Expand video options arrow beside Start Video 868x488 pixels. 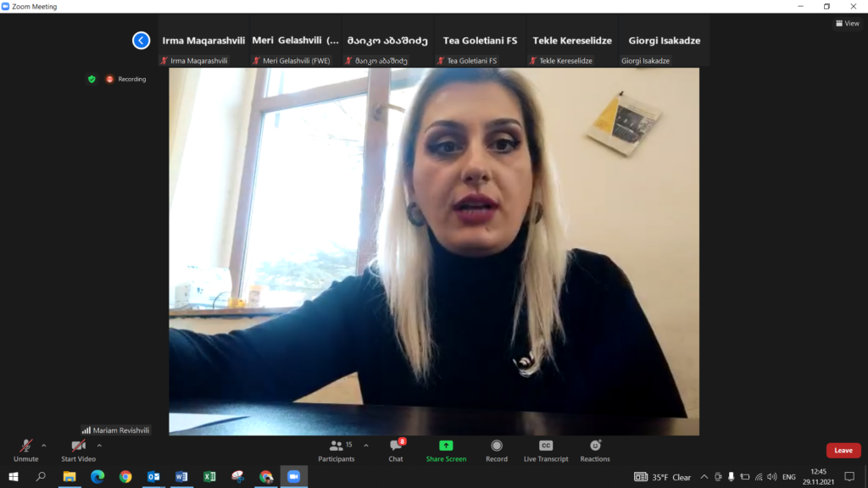tap(99, 445)
